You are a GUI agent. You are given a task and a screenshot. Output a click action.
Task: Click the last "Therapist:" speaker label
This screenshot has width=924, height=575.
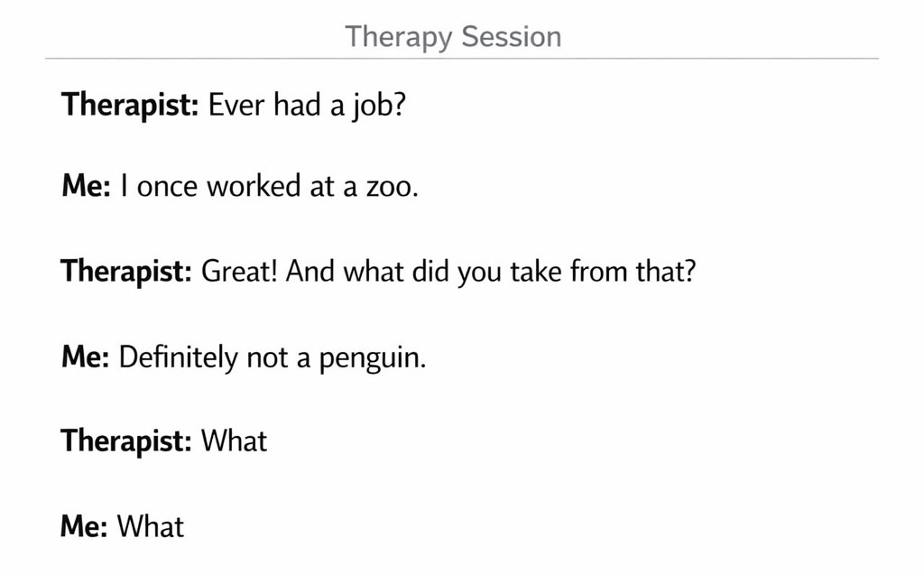tap(126, 441)
